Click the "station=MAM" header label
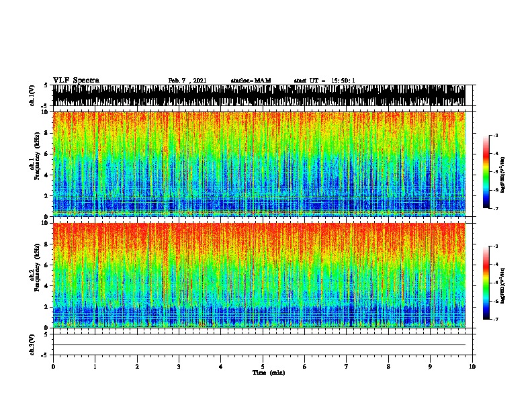Image resolution: width=532 pixels, height=411 pixels. (x=251, y=81)
